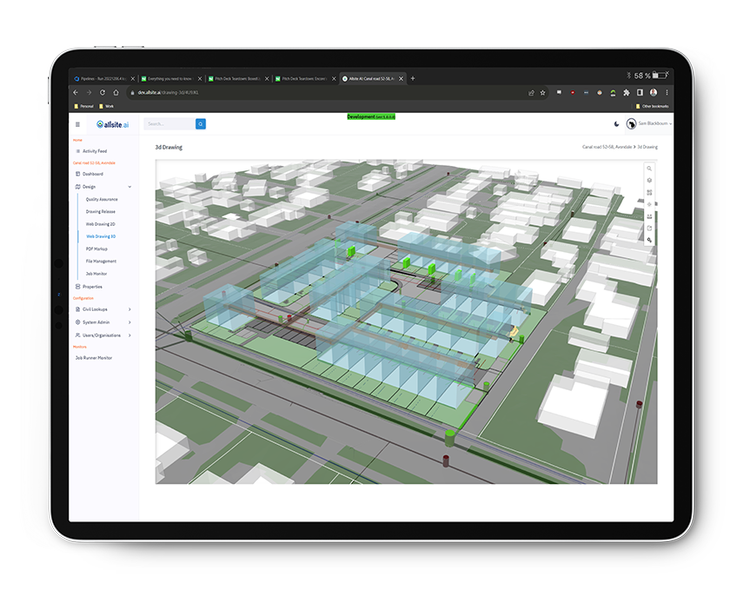Expand the Civil Lookups submenu arrow
Viewport: 750px width, 590px height.
(x=130, y=309)
